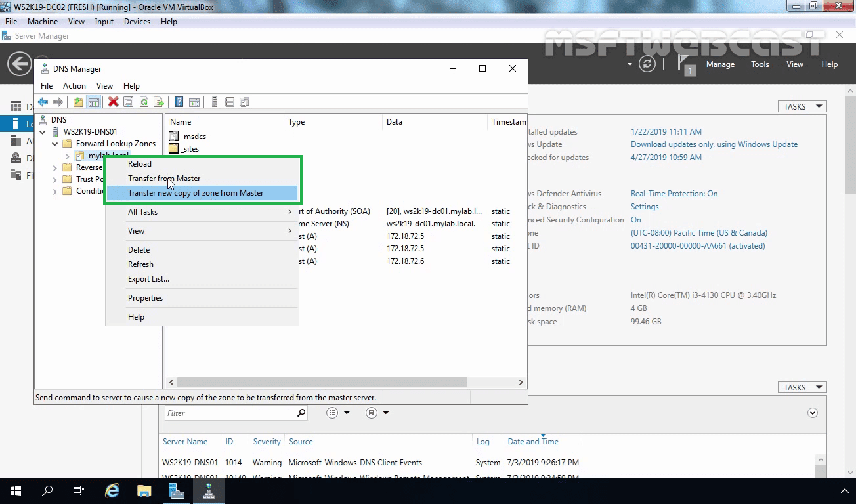Click the Server Manager refresh circle icon
The height and width of the screenshot is (504, 856).
click(647, 64)
